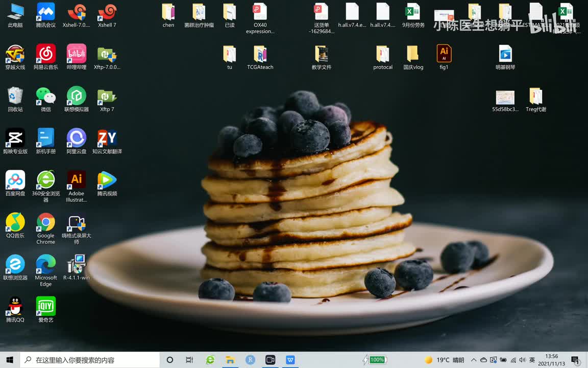Open the 9月份劳务 Excel file
Image resolution: width=588 pixels, height=368 pixels.
tap(413, 15)
